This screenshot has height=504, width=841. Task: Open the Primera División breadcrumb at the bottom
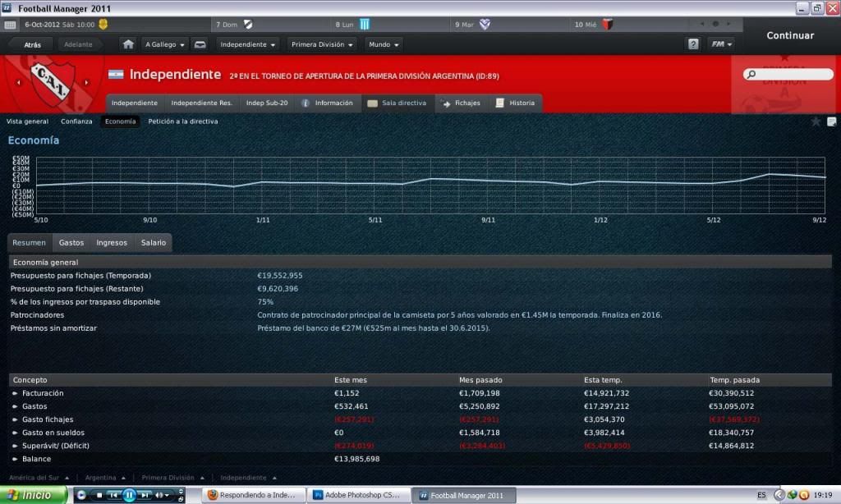(172, 478)
